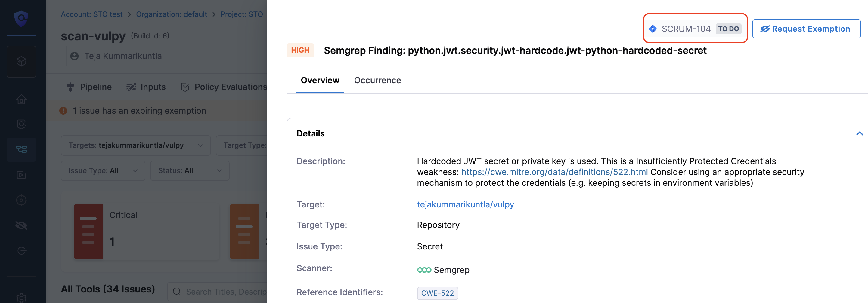Open the settings gear in sidebar
Image resolution: width=868 pixels, height=303 pixels.
pos(21,297)
